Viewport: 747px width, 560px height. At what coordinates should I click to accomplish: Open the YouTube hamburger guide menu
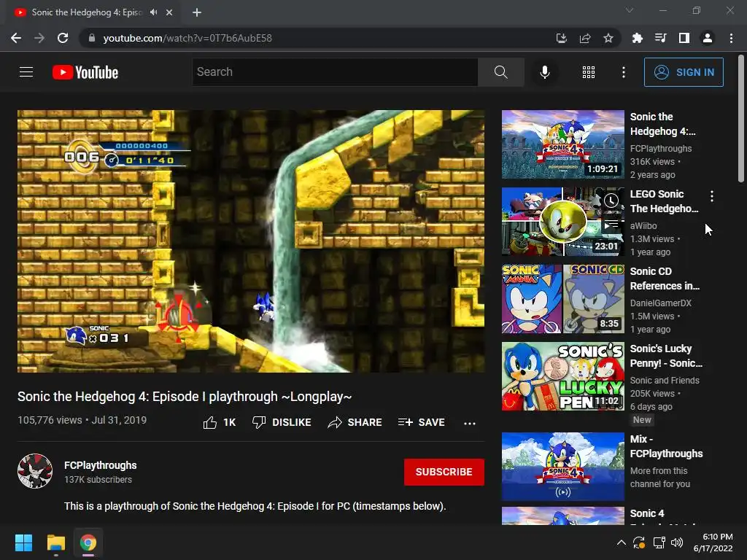click(x=26, y=72)
